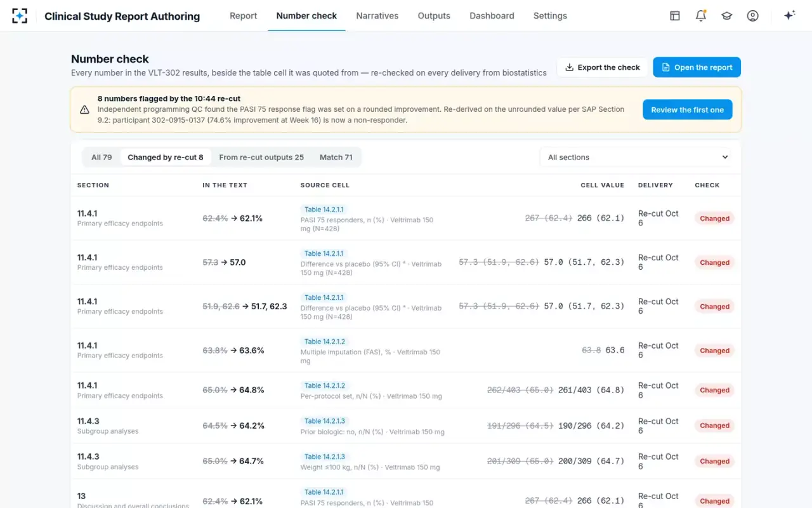The width and height of the screenshot is (812, 508).
Task: Open Table 14.2.1.2 link for Per-protocol set
Action: click(x=325, y=385)
